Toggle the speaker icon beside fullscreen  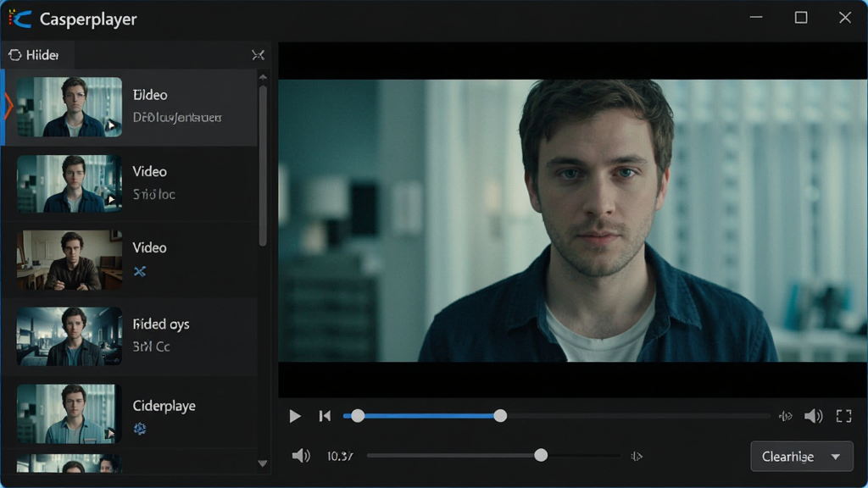pyautogui.click(x=813, y=416)
